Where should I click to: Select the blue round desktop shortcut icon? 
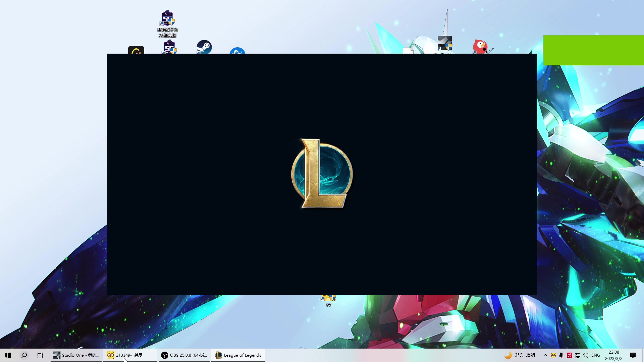point(237,51)
